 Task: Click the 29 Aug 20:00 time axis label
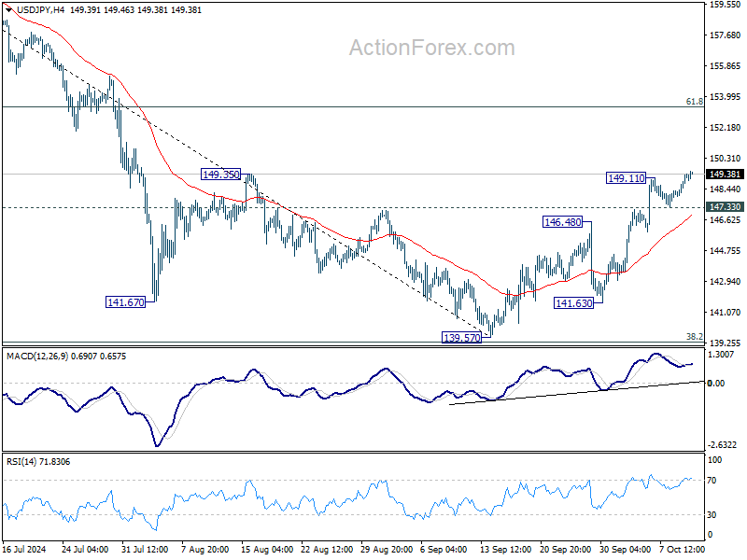tap(387, 549)
